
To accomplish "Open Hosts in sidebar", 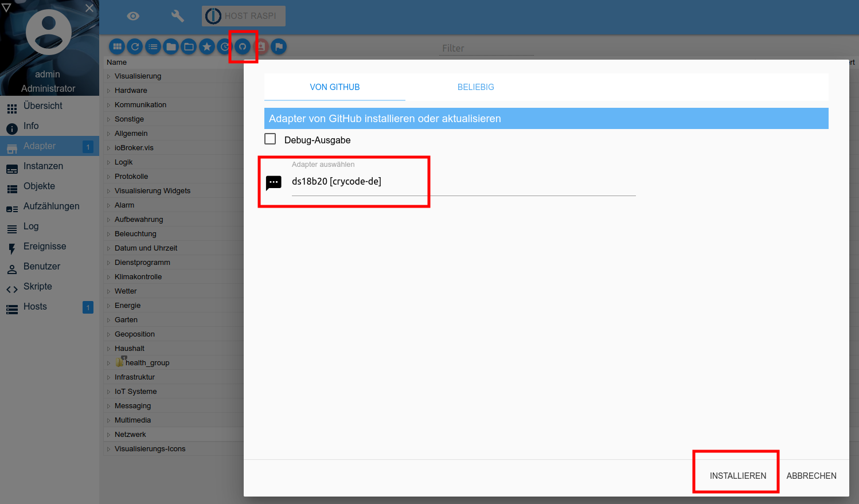I will coord(49,307).
